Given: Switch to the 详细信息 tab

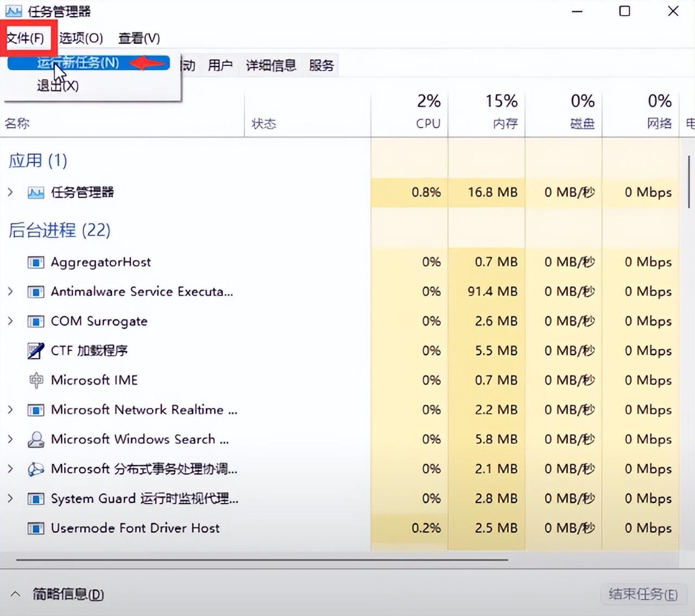Looking at the screenshot, I should pos(271,65).
